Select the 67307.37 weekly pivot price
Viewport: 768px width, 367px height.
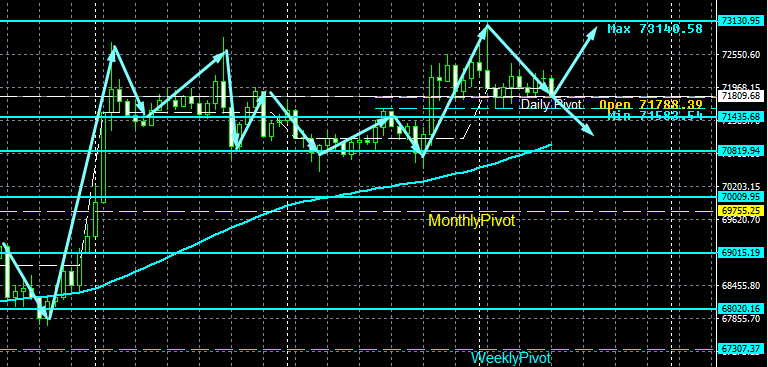[x=740, y=349]
